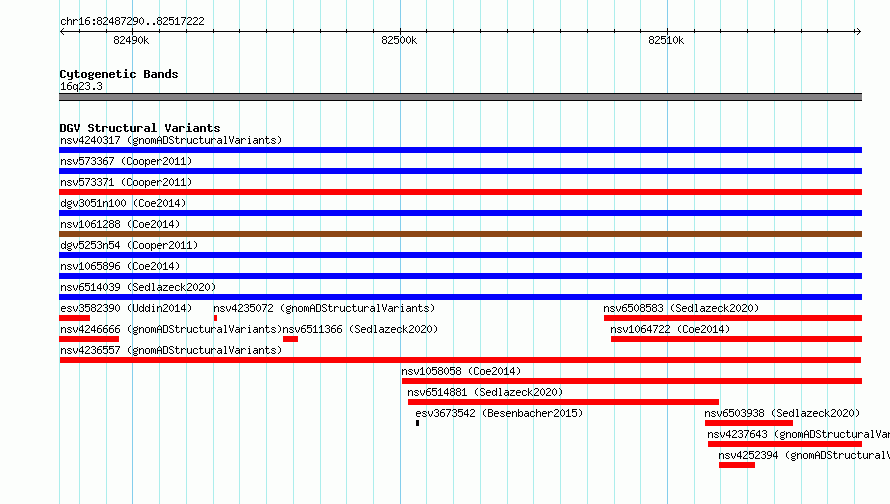Click the 82510k ruler tick label
890x504 pixels.
666,40
